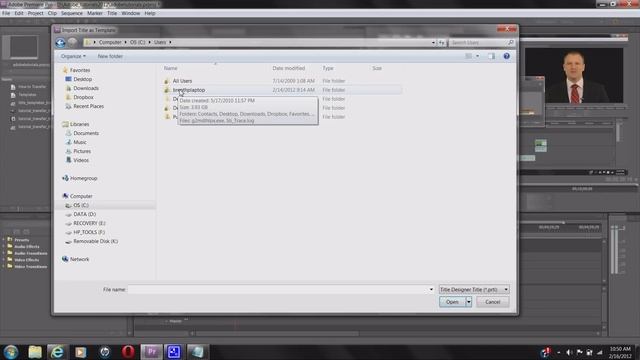Open Internet Explorer from taskbar

click(x=57, y=352)
